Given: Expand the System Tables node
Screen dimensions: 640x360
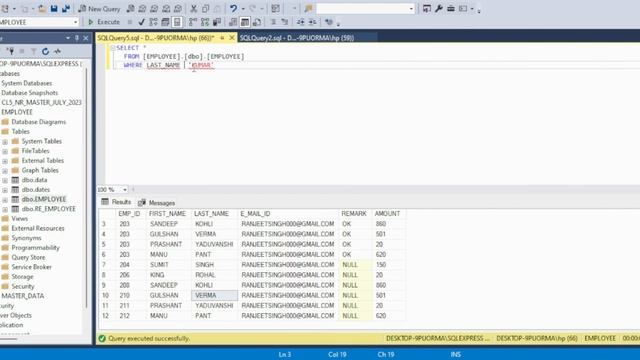Looking at the screenshot, I should tap(5, 142).
